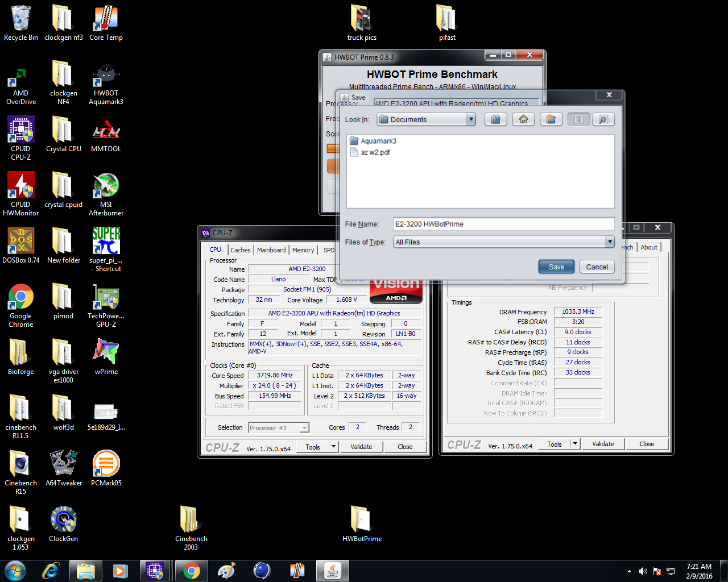The width and height of the screenshot is (728, 582).
Task: Go up one folder level in the Save dialog
Action: click(x=496, y=119)
